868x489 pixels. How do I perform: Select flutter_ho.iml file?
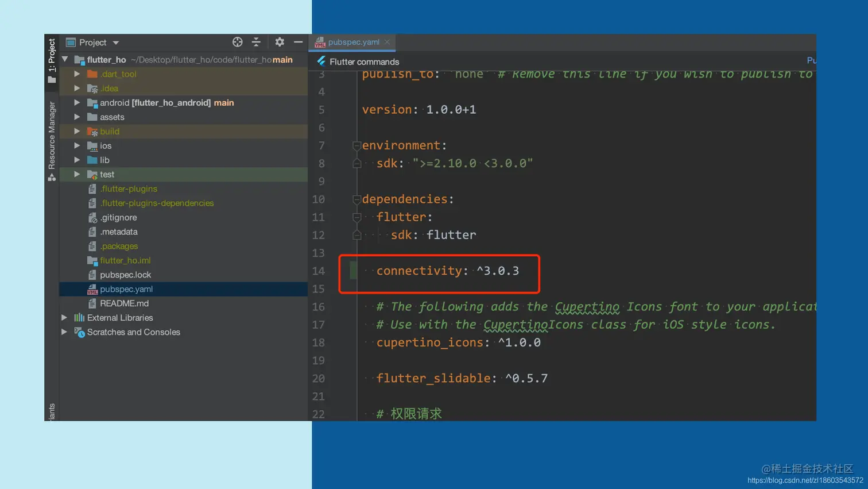pyautogui.click(x=125, y=260)
